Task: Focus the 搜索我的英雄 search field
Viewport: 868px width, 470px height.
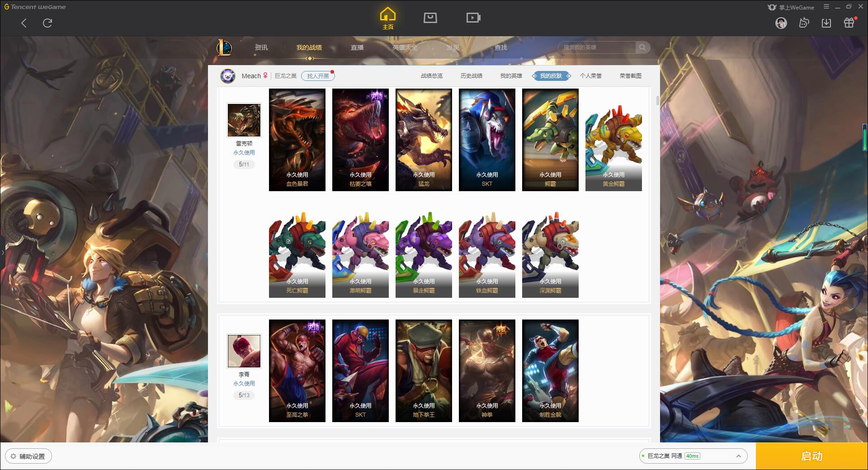Action: (597, 47)
